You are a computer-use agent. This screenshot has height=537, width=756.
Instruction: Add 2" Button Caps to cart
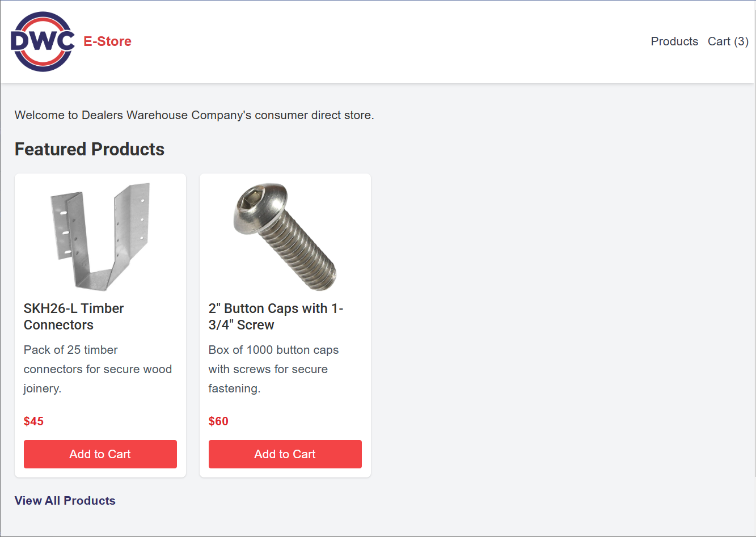(x=285, y=454)
